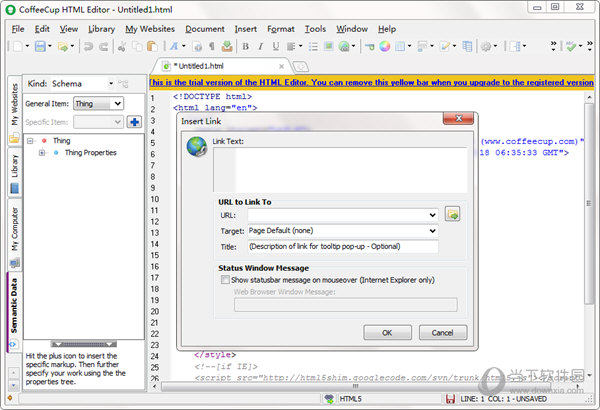Viewport: 600px width, 410px height.
Task: Click the Font style 'A' toolbar icon
Action: [x=174, y=46]
